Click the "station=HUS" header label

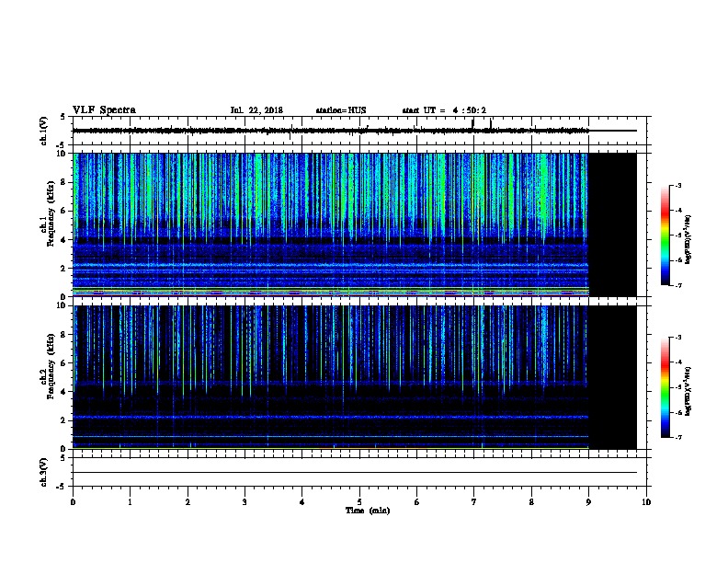click(x=341, y=110)
